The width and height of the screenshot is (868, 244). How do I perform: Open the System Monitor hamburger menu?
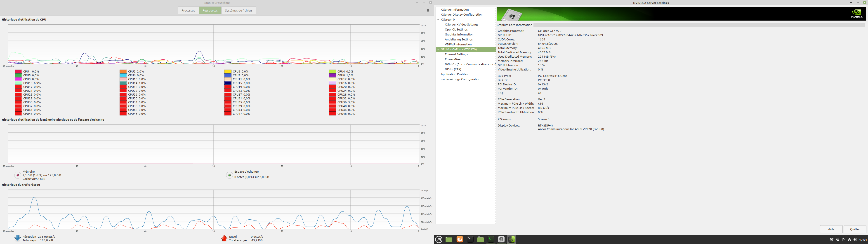pos(428,10)
